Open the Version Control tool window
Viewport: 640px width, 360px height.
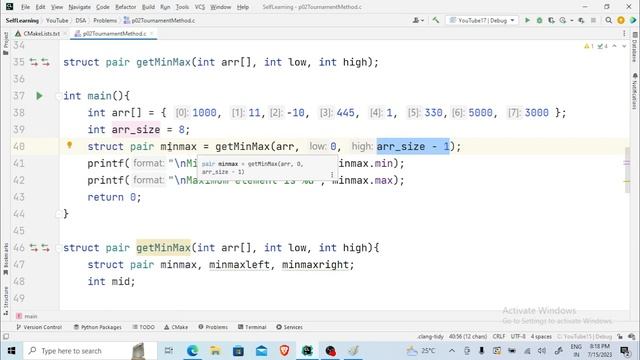coord(39,327)
